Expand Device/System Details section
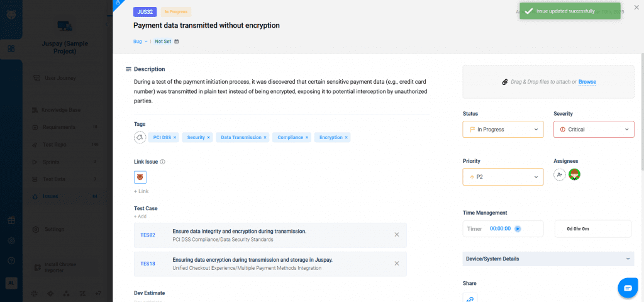 pyautogui.click(x=548, y=259)
